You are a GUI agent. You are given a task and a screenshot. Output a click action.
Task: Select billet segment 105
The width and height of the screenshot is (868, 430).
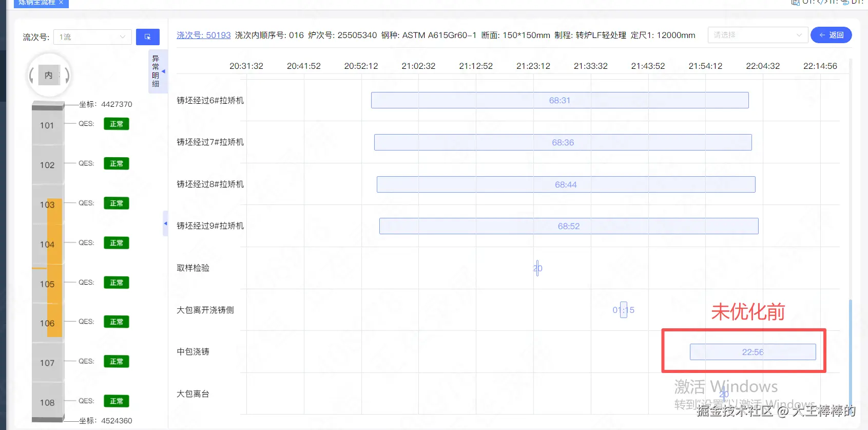tap(47, 284)
